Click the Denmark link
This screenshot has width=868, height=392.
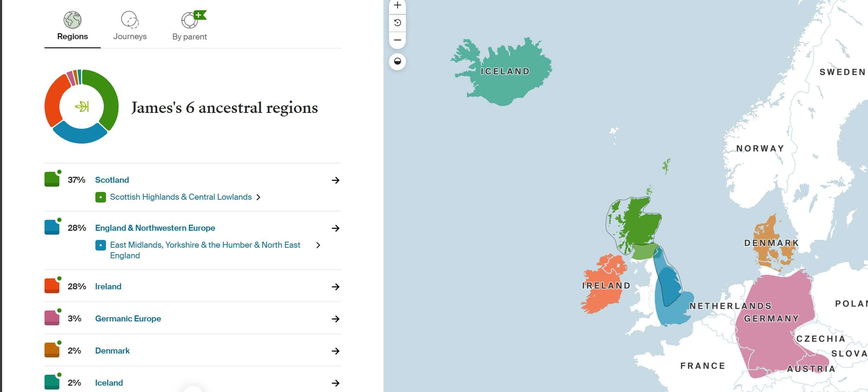pos(112,351)
